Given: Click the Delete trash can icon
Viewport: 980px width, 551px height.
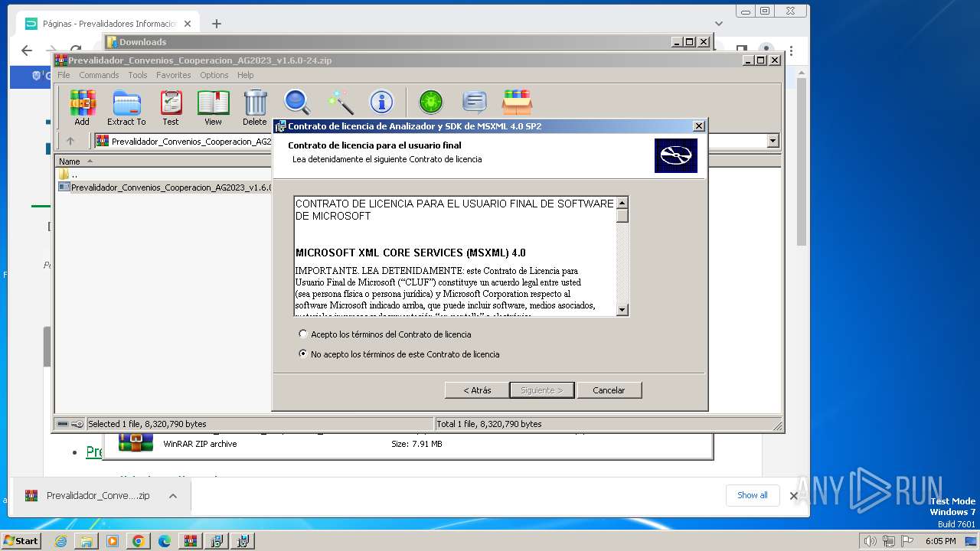Looking at the screenshot, I should pos(255,107).
